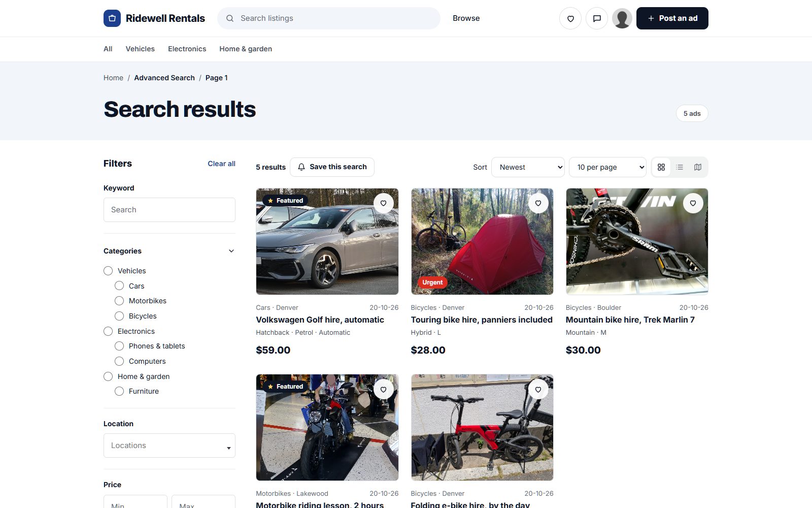
Task: Open the Vehicles navigation tab
Action: coord(140,49)
